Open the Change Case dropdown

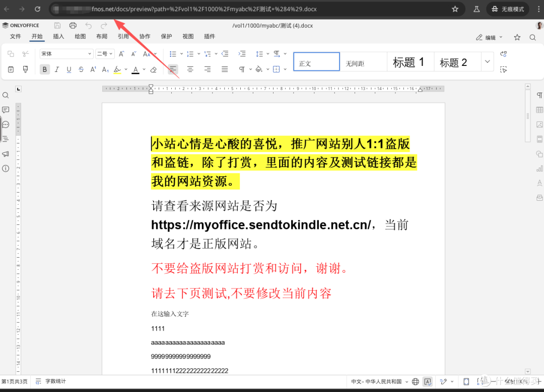pyautogui.click(x=150, y=54)
